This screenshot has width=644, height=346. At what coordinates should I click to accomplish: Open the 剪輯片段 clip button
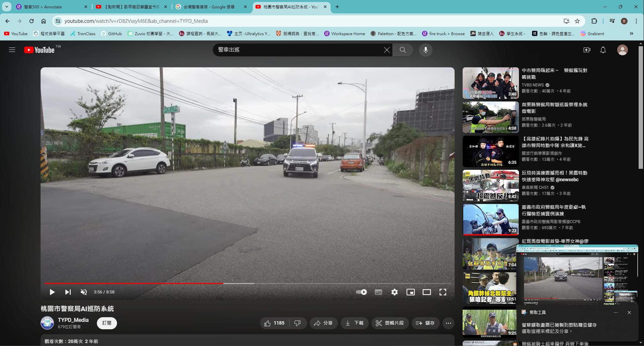pyautogui.click(x=390, y=323)
